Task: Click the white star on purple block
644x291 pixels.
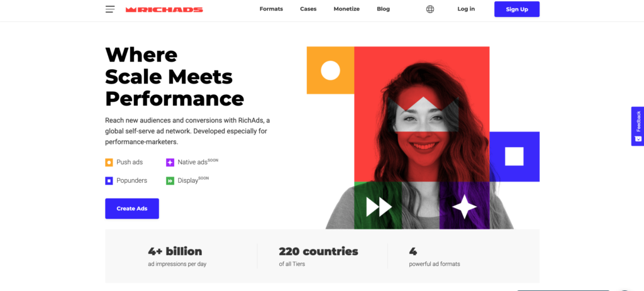Action: click(464, 207)
